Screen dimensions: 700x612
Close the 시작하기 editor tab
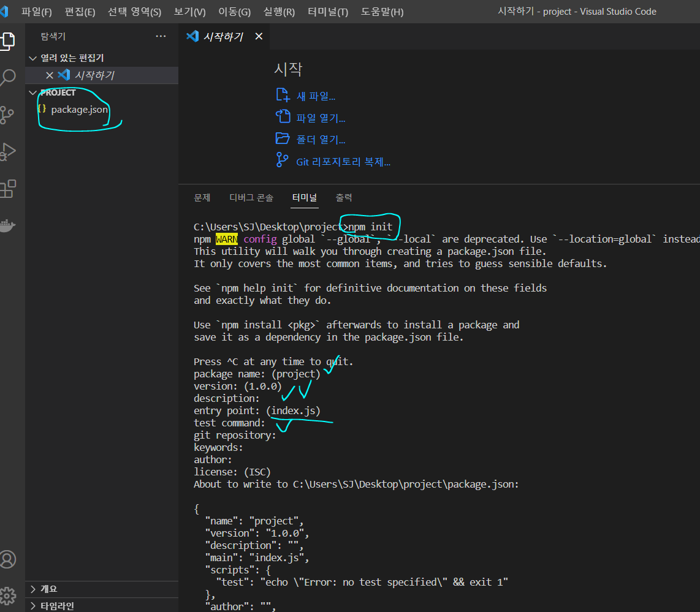(259, 36)
